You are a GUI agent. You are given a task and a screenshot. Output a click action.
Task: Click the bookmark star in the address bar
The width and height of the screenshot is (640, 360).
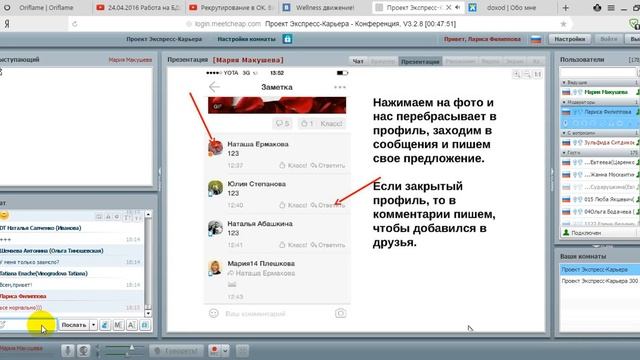click(563, 24)
